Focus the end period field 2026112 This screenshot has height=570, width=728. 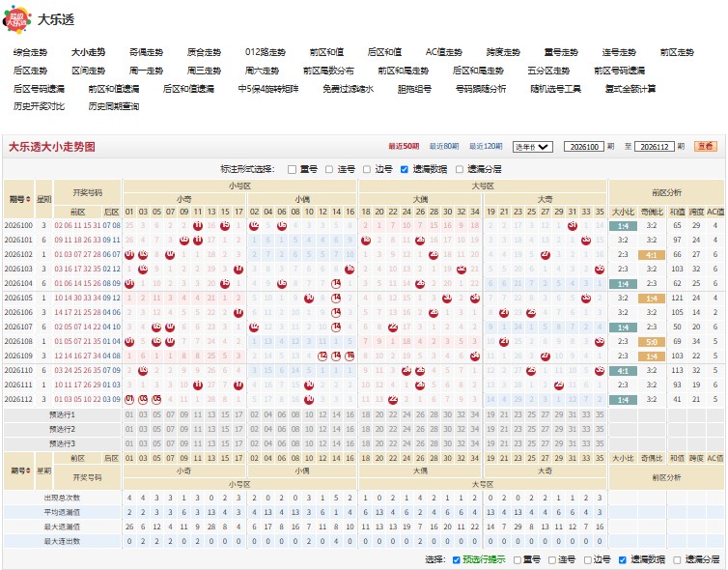655,147
